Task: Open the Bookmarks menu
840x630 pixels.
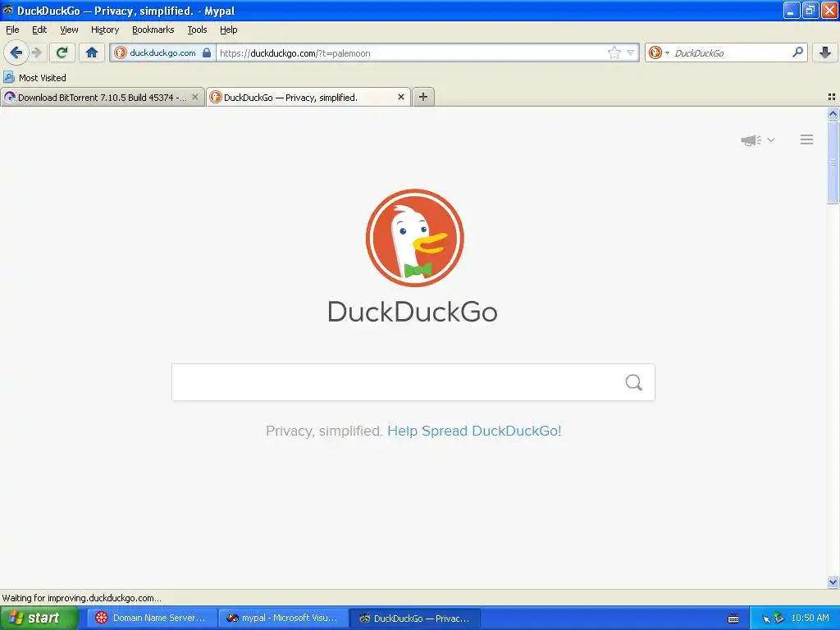Action: click(153, 30)
